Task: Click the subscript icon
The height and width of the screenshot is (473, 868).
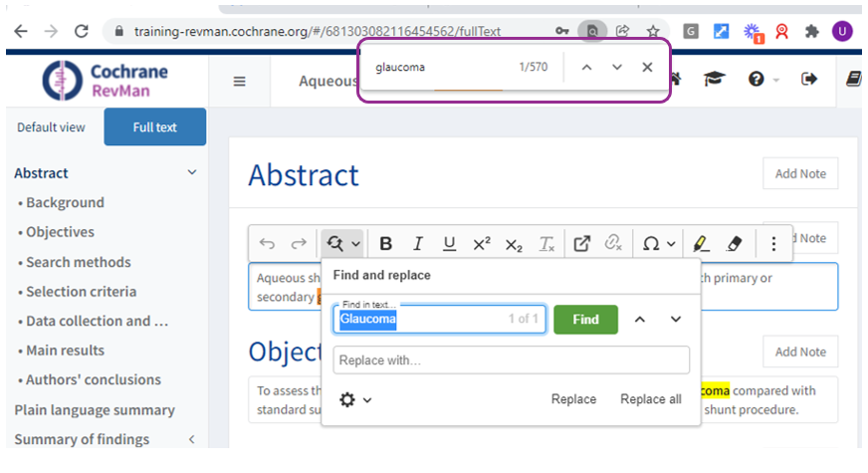Action: (514, 244)
